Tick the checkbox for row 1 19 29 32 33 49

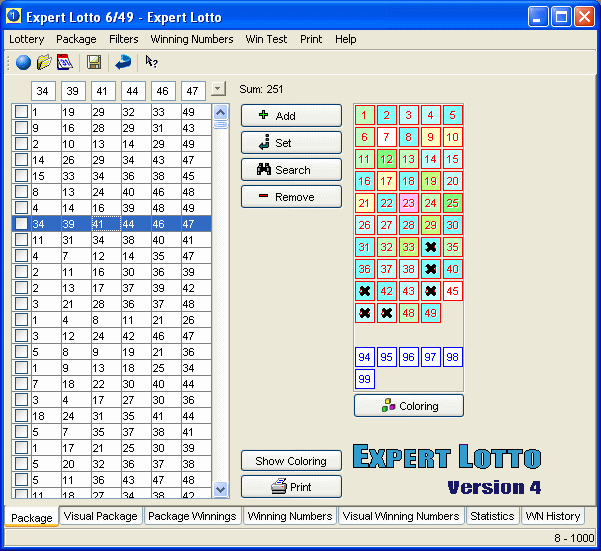(x=21, y=112)
